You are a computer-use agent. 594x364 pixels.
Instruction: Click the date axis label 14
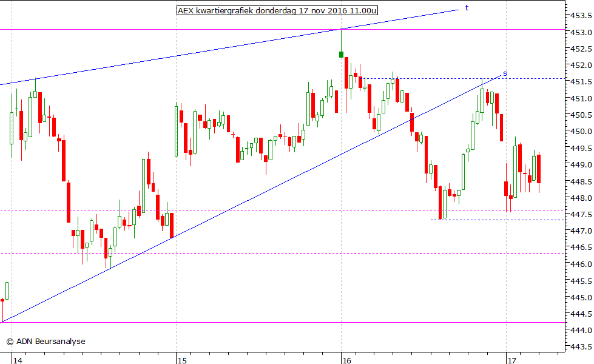18,360
